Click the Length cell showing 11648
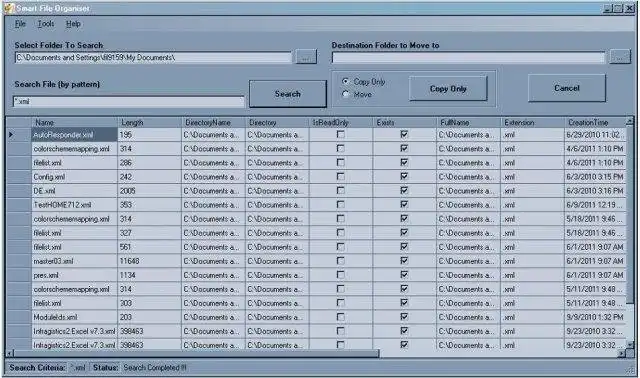Image resolution: width=640 pixels, height=378 pixels. 149,261
